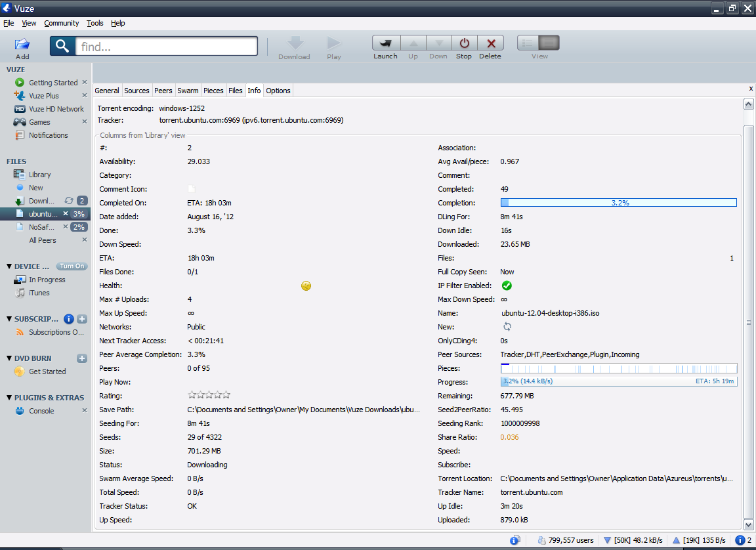Switch to the Peers tab
This screenshot has height=550, width=756.
(163, 91)
